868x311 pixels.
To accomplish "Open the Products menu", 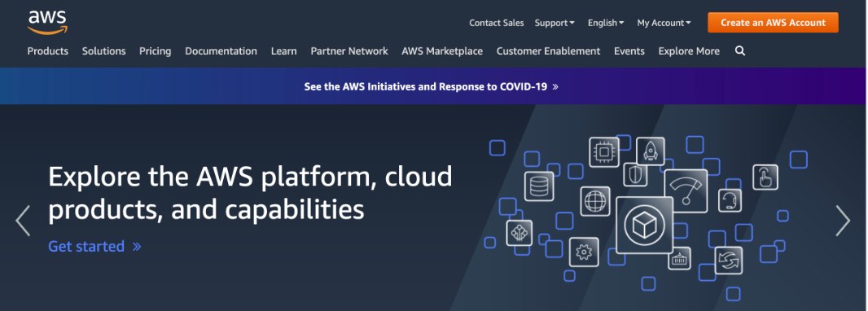I will [x=47, y=51].
